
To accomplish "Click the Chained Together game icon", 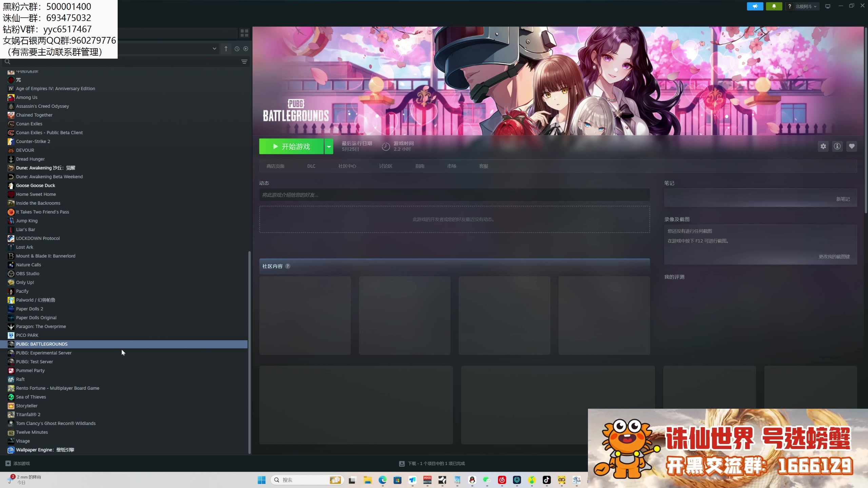I will point(11,115).
